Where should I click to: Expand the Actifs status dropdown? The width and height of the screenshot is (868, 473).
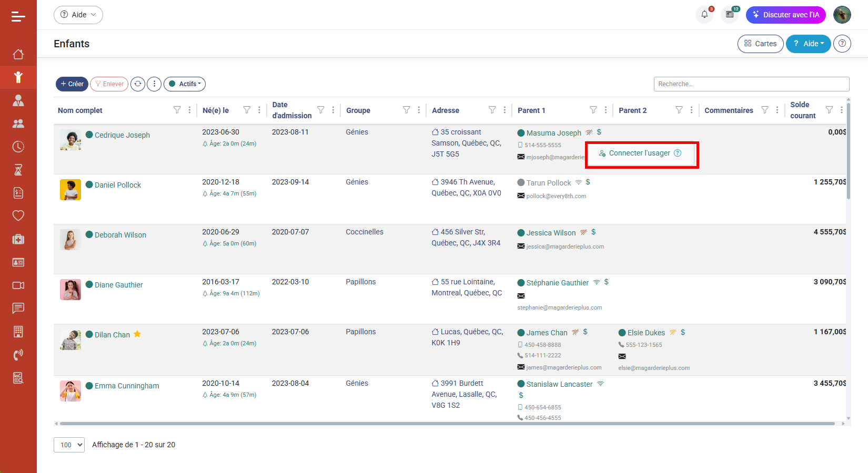pos(185,84)
